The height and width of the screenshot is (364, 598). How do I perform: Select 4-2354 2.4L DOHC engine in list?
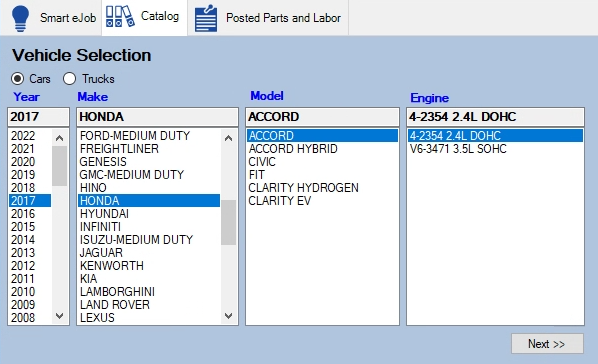click(x=495, y=136)
